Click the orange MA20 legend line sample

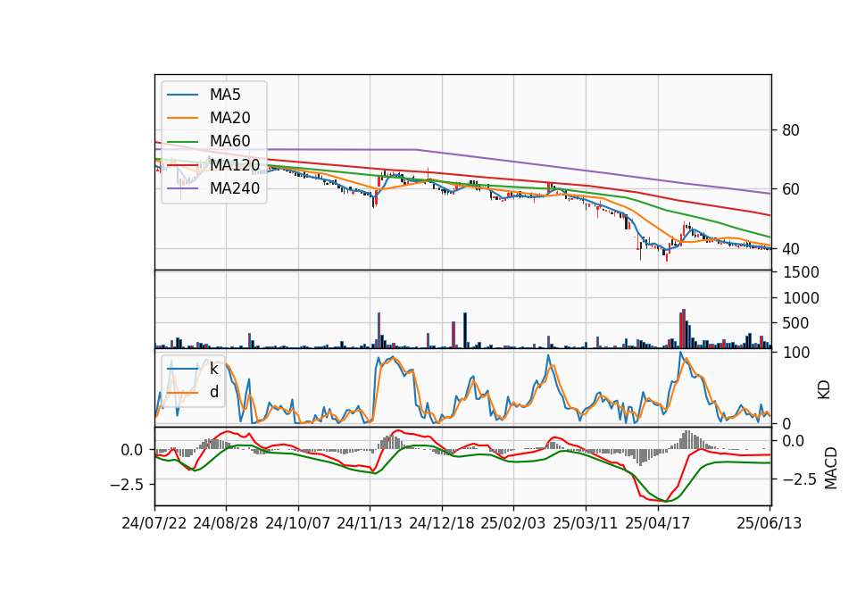click(182, 118)
